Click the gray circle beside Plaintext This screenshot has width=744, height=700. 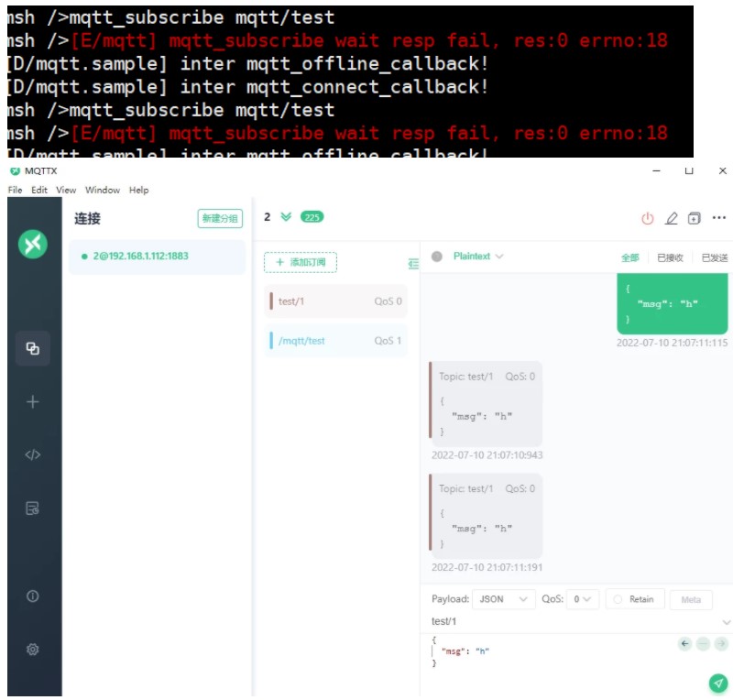pos(437,257)
